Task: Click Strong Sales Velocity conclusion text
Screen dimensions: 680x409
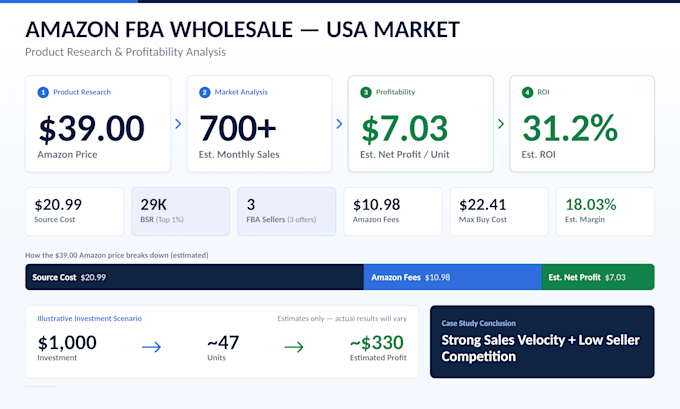Action: click(540, 348)
